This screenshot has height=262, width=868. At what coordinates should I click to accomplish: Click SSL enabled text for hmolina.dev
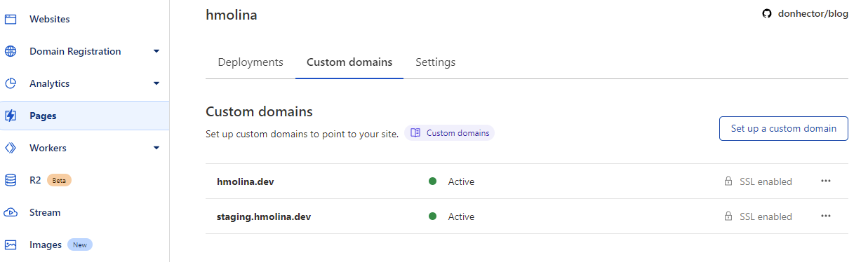pos(766,181)
